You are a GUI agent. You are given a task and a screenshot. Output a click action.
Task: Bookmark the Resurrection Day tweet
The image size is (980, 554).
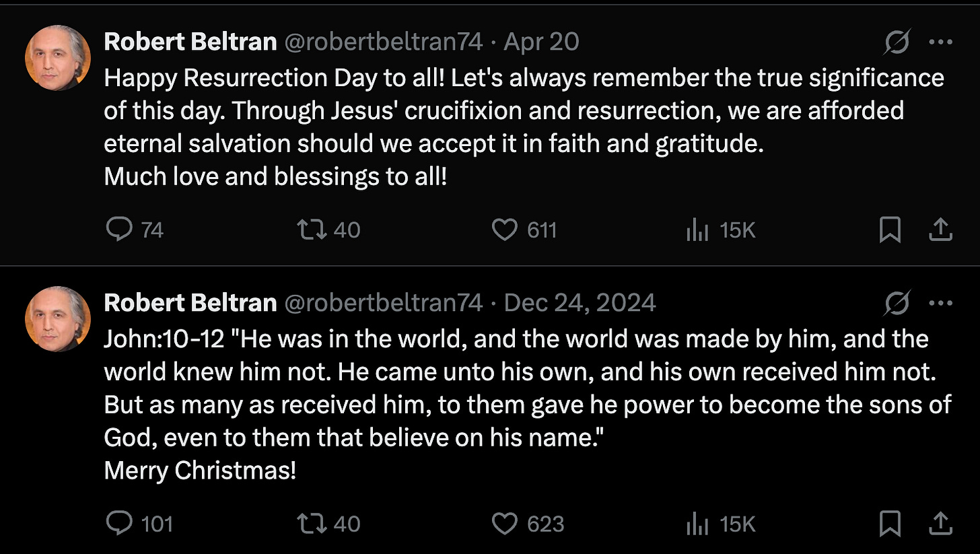point(890,230)
